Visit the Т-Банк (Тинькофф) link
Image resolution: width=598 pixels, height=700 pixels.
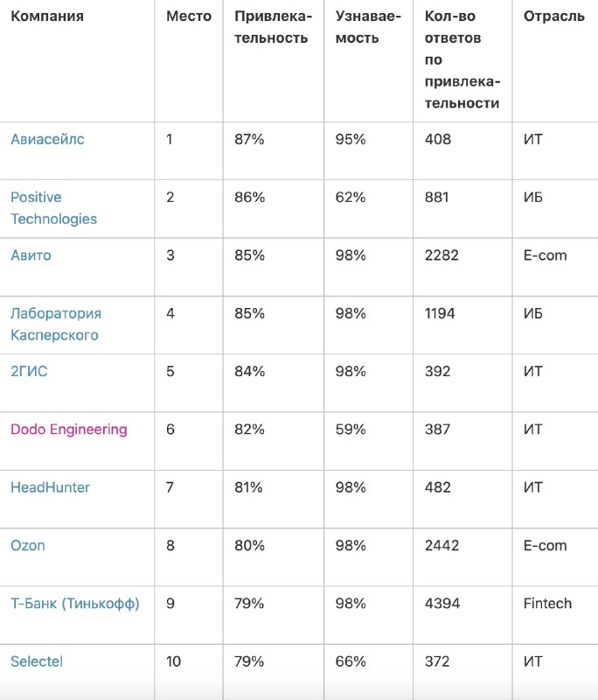click(x=75, y=604)
